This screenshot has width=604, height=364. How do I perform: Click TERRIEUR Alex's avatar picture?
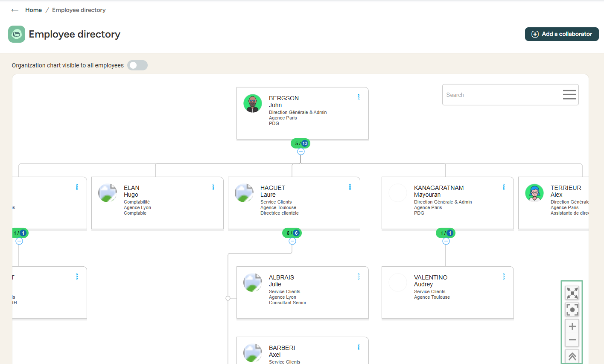tap(534, 193)
